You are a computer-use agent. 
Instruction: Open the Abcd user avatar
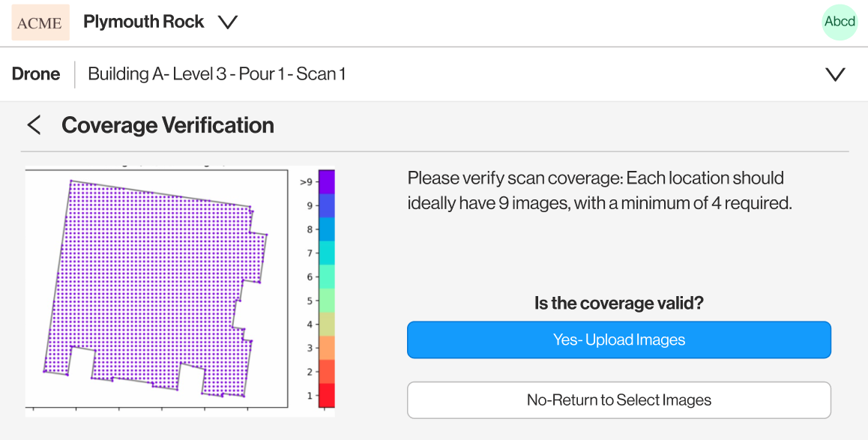point(840,22)
